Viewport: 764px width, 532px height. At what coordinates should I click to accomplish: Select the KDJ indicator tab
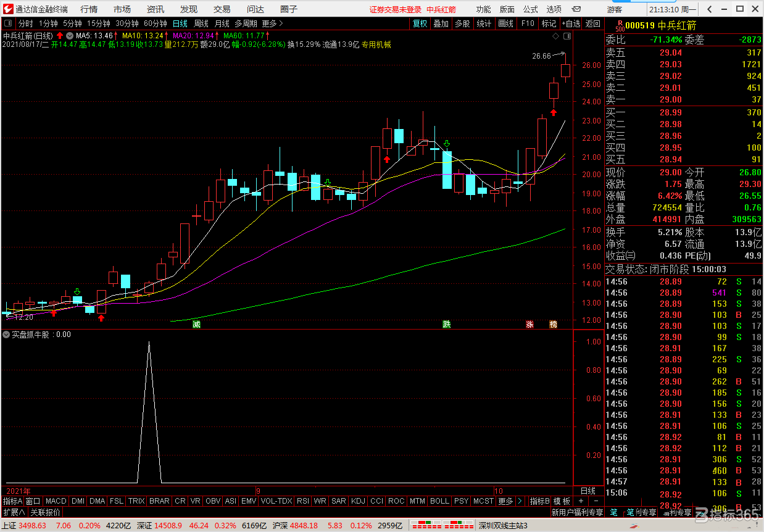tap(358, 501)
